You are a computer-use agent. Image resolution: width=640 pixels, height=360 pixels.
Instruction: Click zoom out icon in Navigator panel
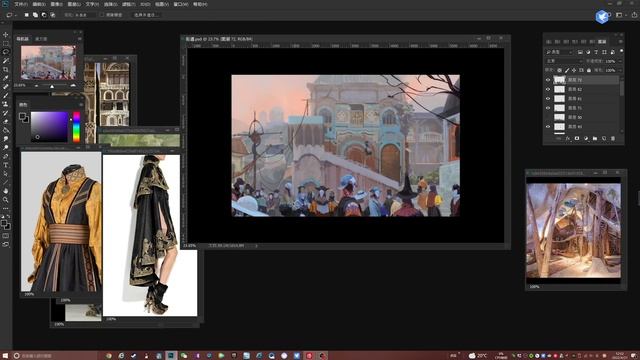[36, 86]
